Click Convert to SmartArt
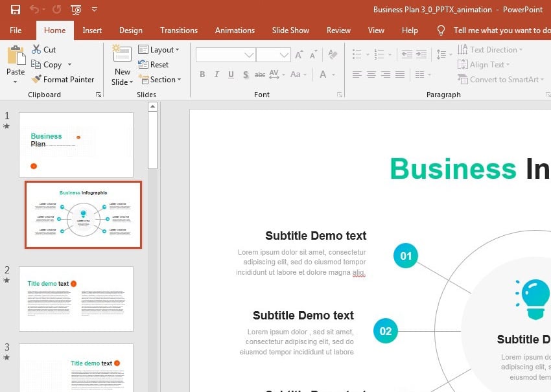Screen dimensions: 551x392 [499, 80]
